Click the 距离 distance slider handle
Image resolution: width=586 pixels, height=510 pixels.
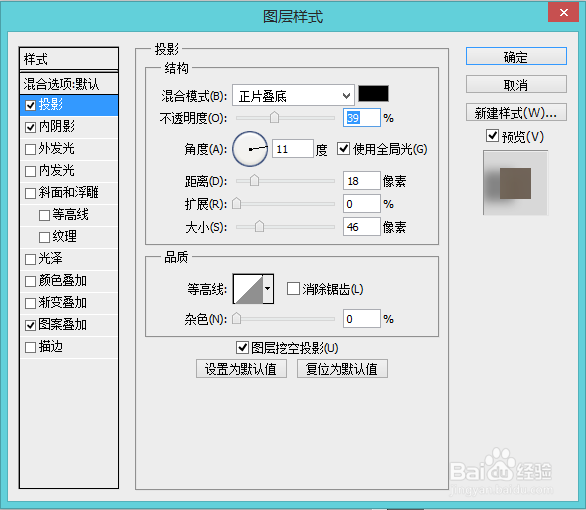[x=254, y=180]
